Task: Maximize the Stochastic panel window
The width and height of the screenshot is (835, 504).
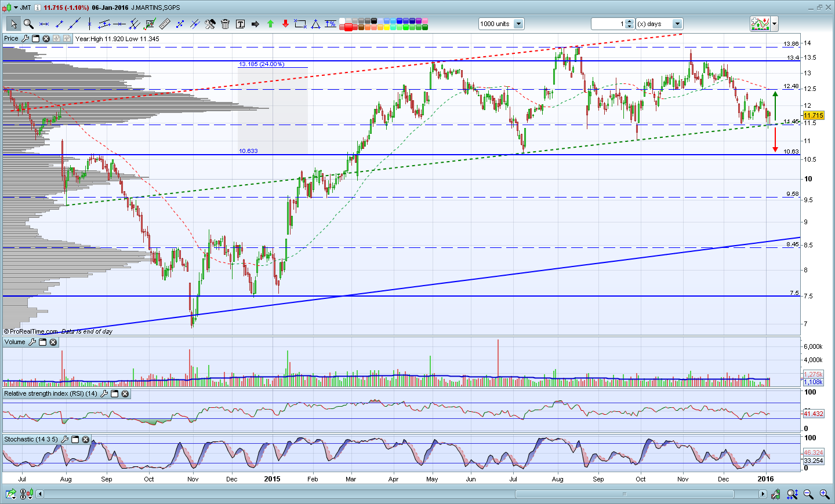Action: [75, 439]
